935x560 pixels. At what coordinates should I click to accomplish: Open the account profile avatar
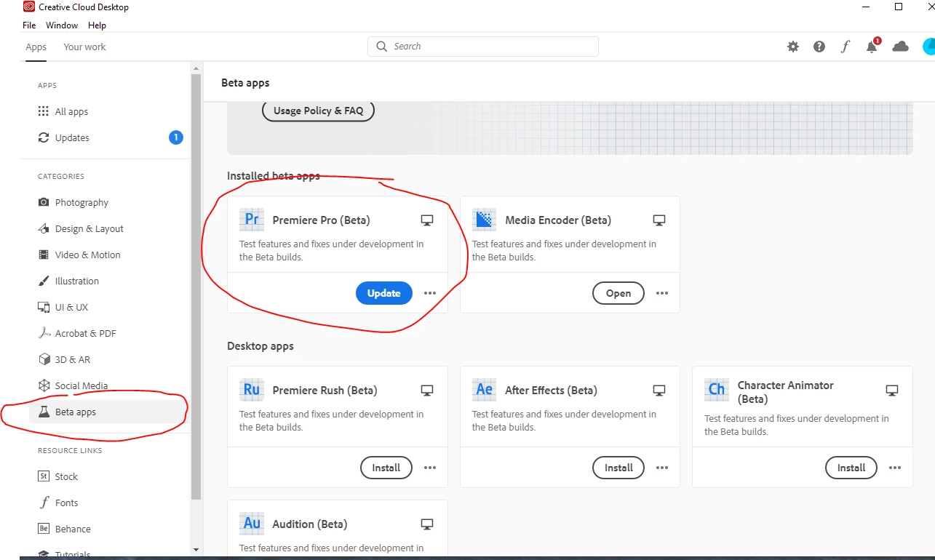click(928, 47)
